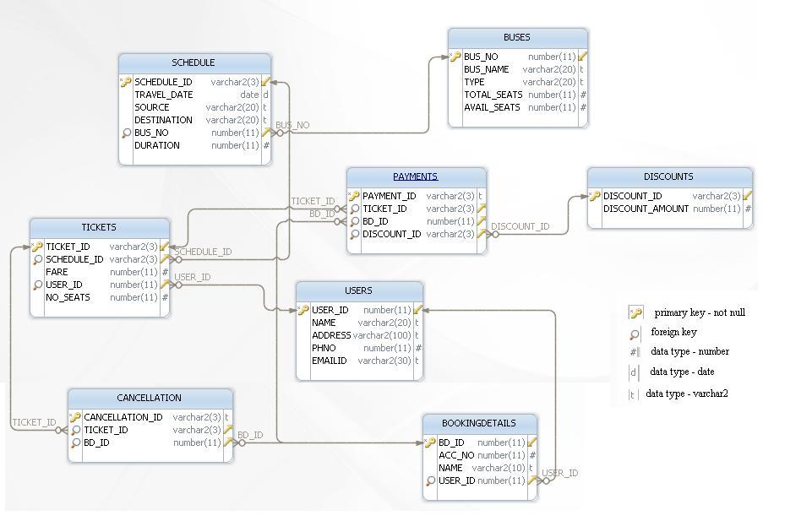Click the foreign key icon on BD_ID in CANCELLATION
Screen dimensions: 812x521
click(x=78, y=442)
